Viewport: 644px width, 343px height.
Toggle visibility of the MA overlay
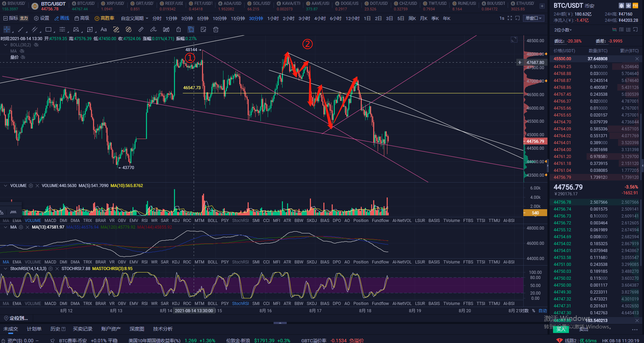click(22, 51)
